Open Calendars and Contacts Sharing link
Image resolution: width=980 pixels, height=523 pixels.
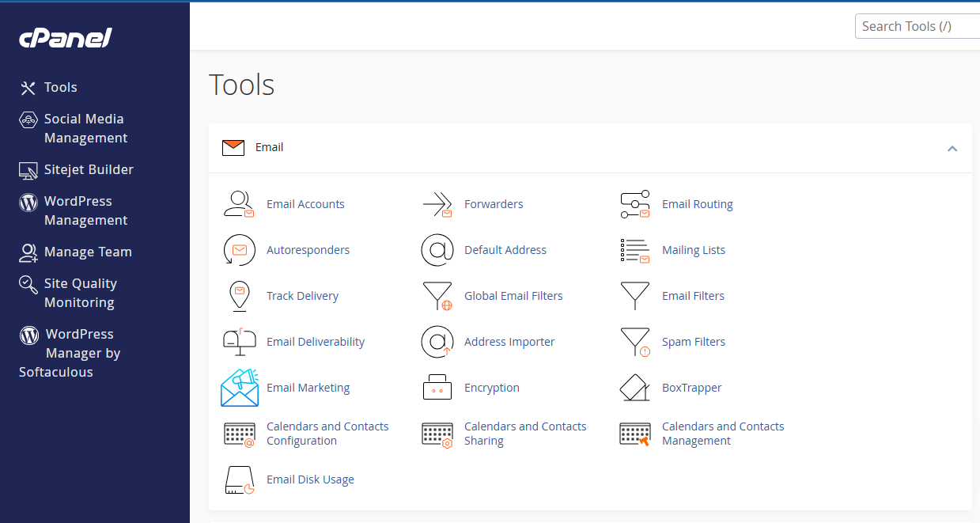(x=525, y=434)
